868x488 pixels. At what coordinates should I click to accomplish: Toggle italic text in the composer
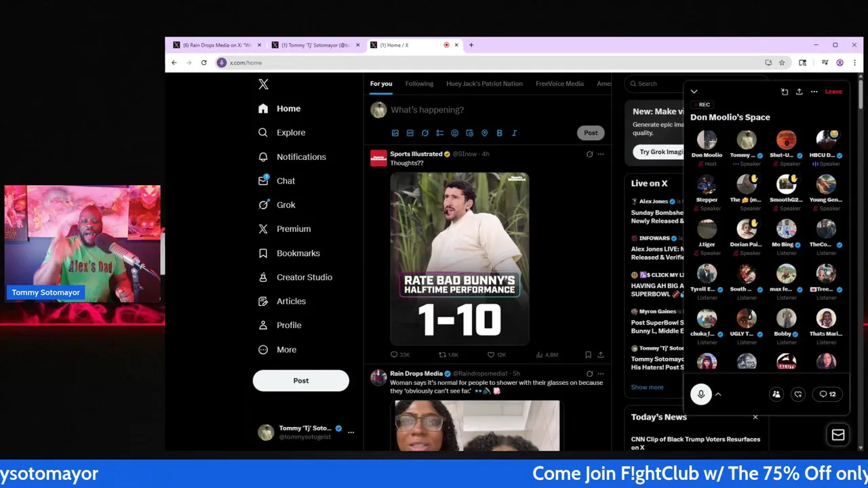click(514, 133)
